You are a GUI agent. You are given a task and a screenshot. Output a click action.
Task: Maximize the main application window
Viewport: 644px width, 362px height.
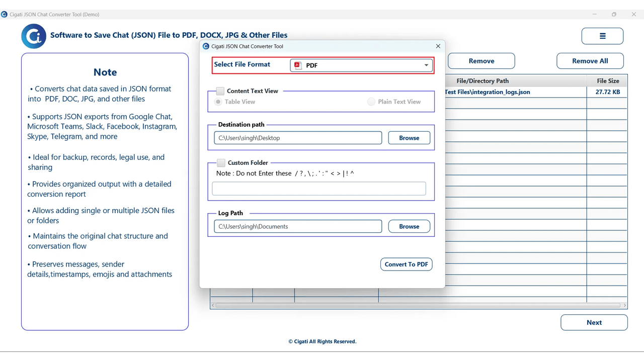pos(614,15)
